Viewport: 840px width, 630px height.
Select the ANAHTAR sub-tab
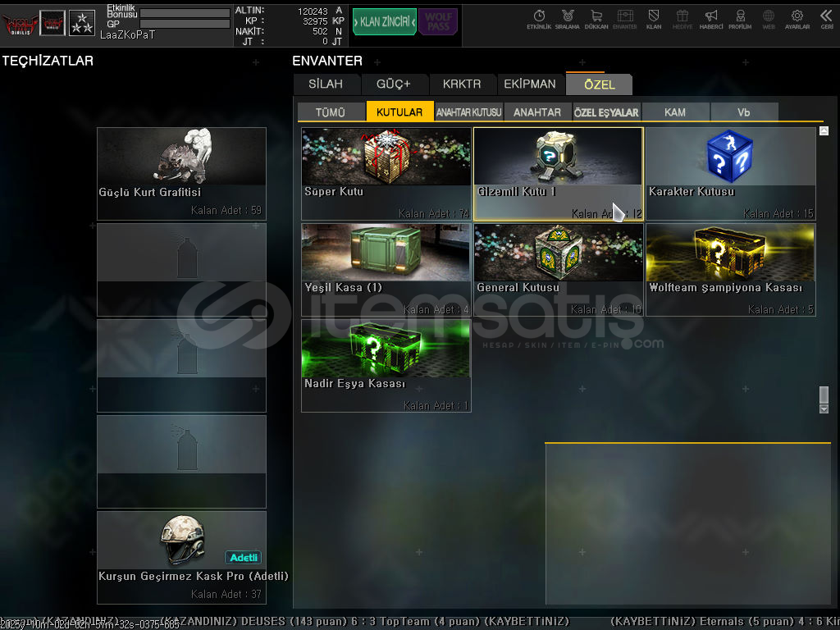click(537, 112)
